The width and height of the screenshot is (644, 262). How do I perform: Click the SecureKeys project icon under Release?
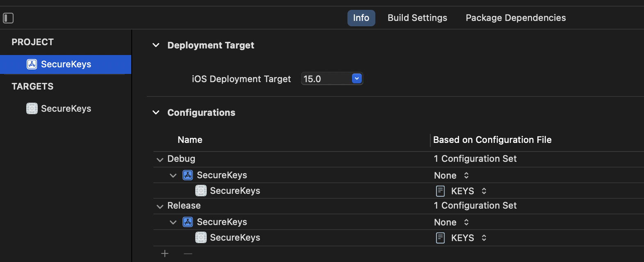(x=188, y=222)
